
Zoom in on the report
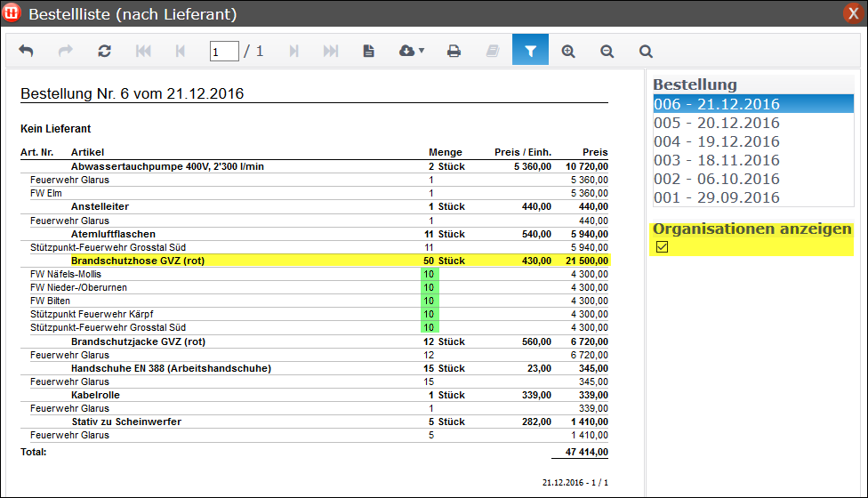pyautogui.click(x=568, y=52)
